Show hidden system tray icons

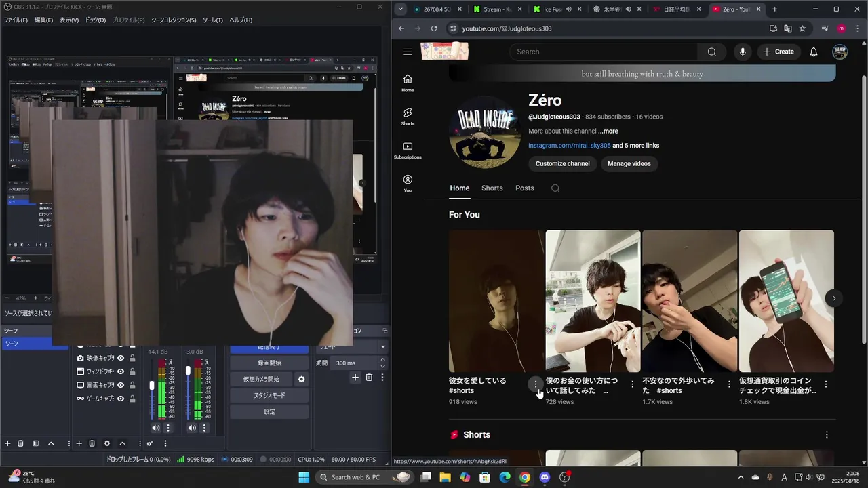coord(741,477)
